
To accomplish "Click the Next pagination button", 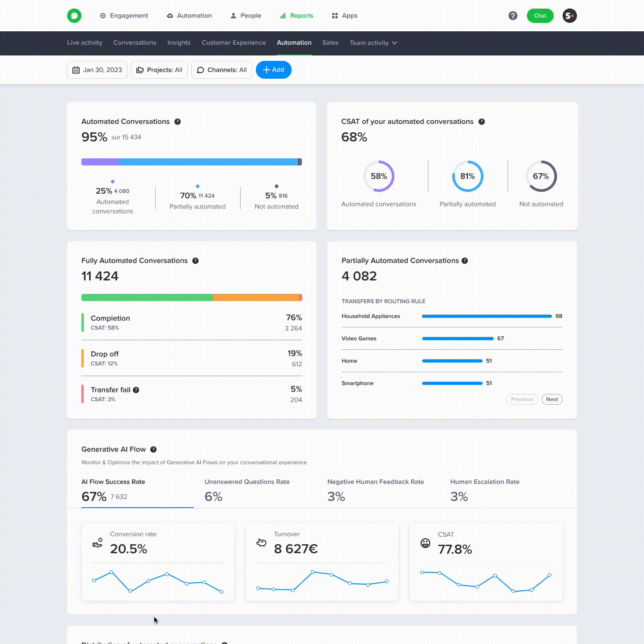I will (552, 399).
